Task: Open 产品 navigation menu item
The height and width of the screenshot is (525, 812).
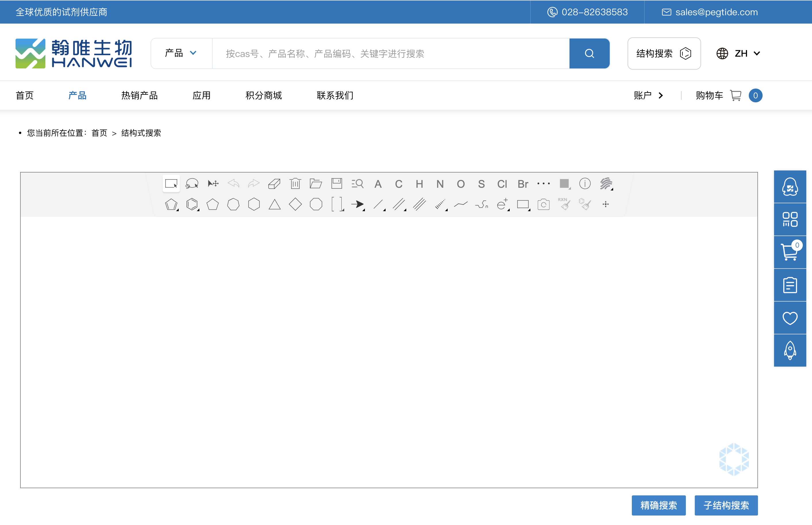Action: (77, 95)
